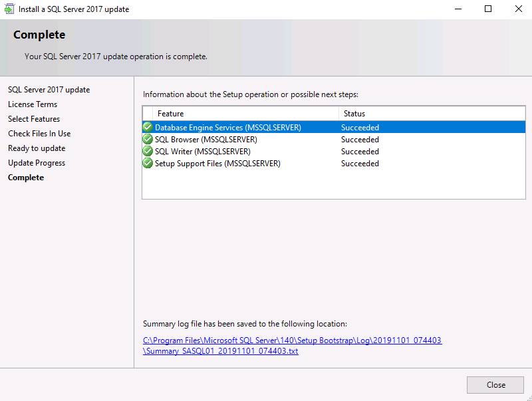The width and height of the screenshot is (532, 401).
Task: Click green check icon beside SQL Browser
Action: coord(148,139)
